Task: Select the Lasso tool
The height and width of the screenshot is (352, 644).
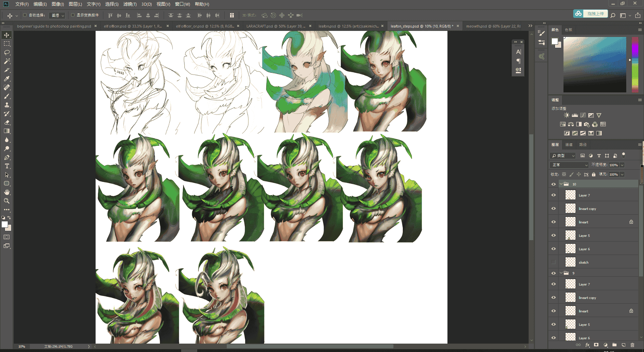Action: [7, 52]
